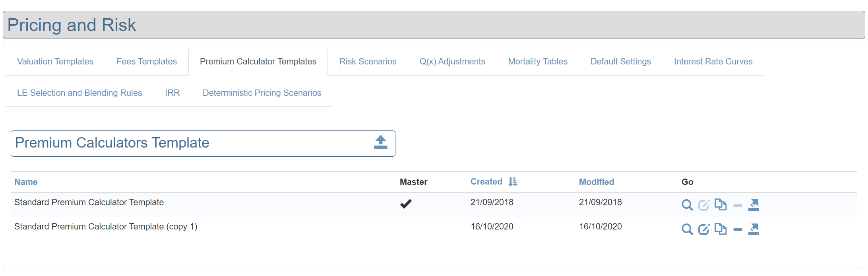Select the Mortality Tables tab
868x276 pixels.
(537, 62)
